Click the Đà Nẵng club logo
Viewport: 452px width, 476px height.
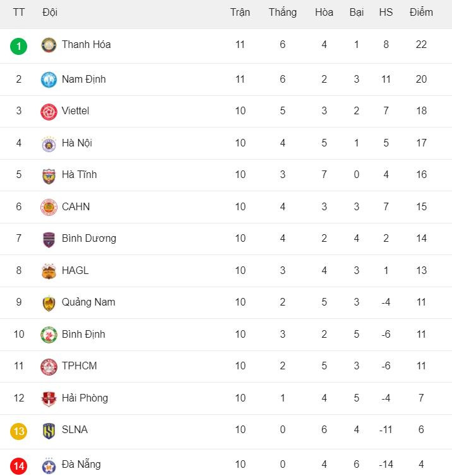coord(49,465)
